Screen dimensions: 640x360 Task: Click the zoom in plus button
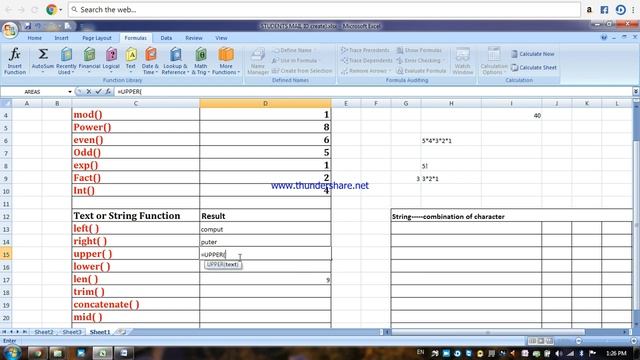point(634,340)
